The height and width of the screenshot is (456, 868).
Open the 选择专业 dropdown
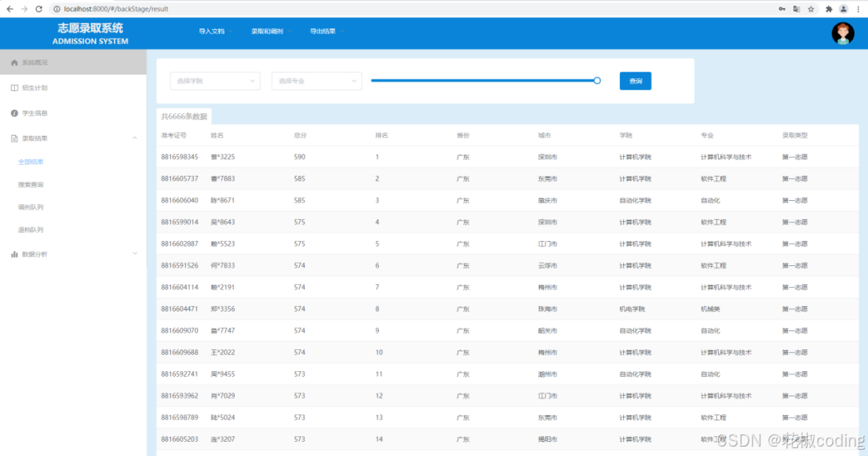[316, 81]
